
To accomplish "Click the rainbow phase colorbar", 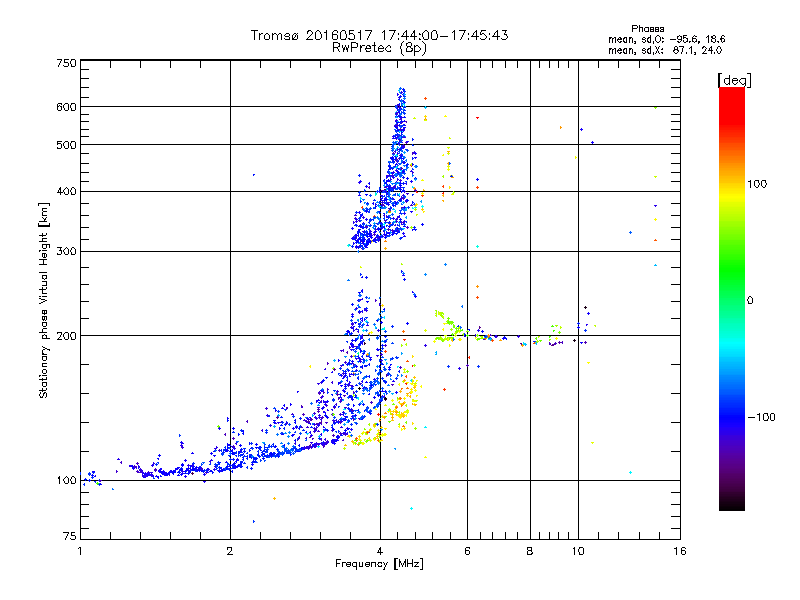I will [x=732, y=299].
